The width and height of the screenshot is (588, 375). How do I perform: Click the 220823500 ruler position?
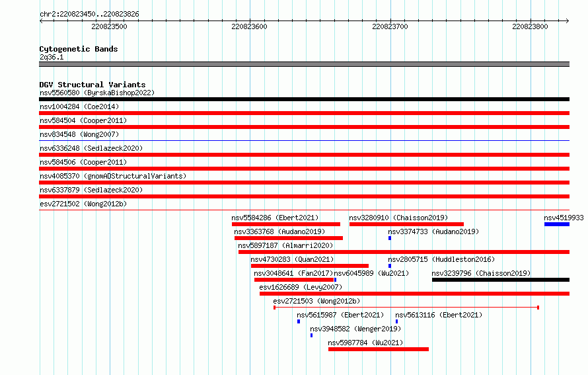pos(109,26)
